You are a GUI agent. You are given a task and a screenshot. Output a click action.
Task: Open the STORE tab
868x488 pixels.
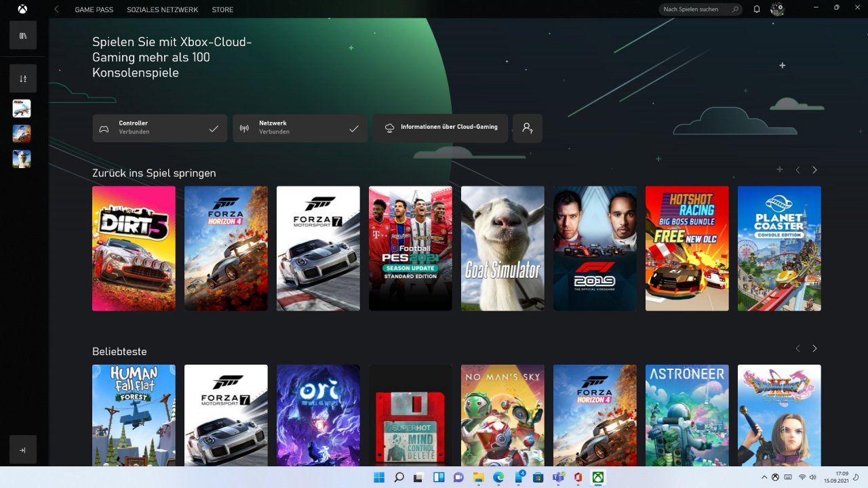(222, 9)
